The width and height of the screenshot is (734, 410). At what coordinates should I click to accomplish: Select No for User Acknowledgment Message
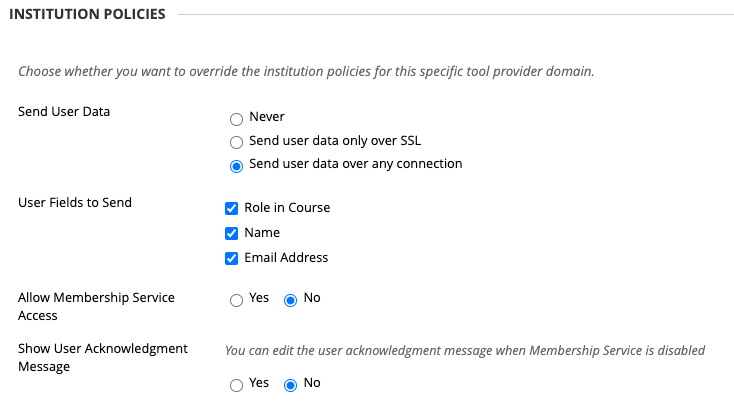[x=290, y=385]
